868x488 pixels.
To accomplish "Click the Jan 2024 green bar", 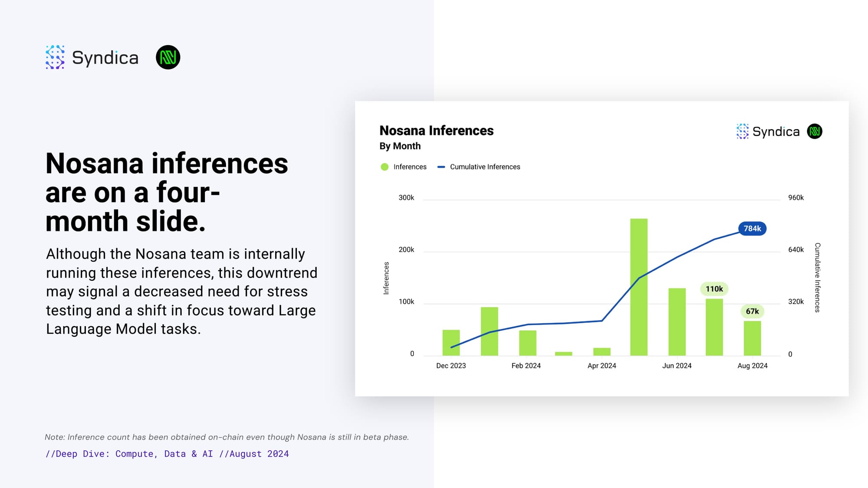I will [489, 331].
